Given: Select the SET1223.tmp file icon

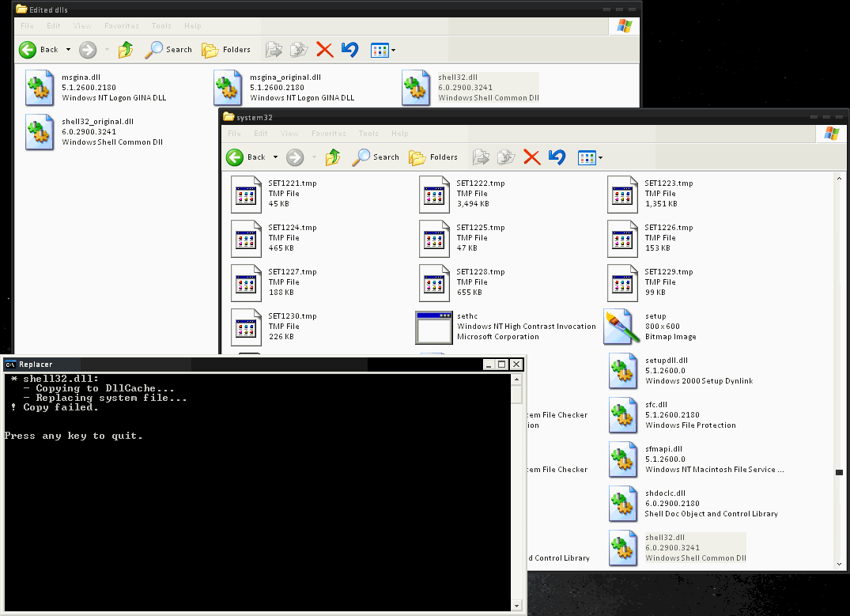Looking at the screenshot, I should click(623, 194).
